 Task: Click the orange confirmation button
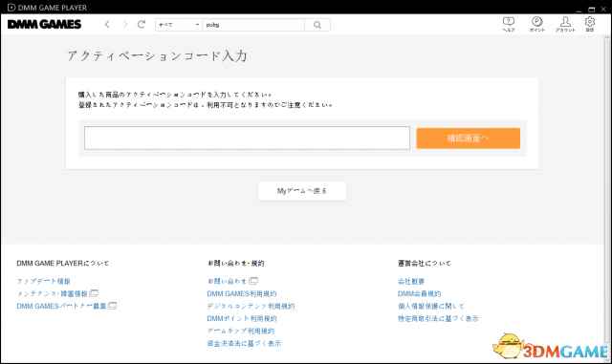click(x=468, y=139)
